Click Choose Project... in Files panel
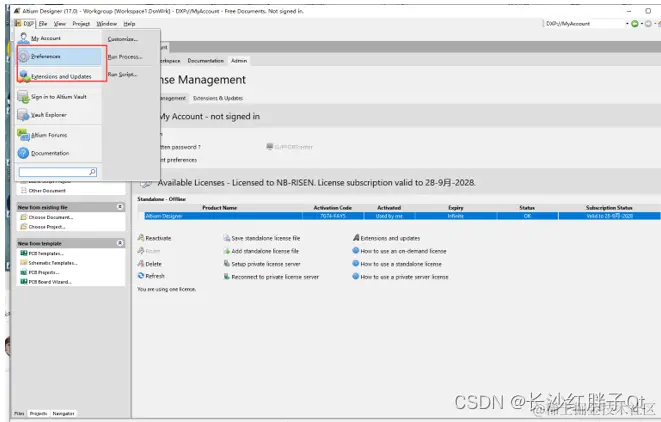 (47, 227)
